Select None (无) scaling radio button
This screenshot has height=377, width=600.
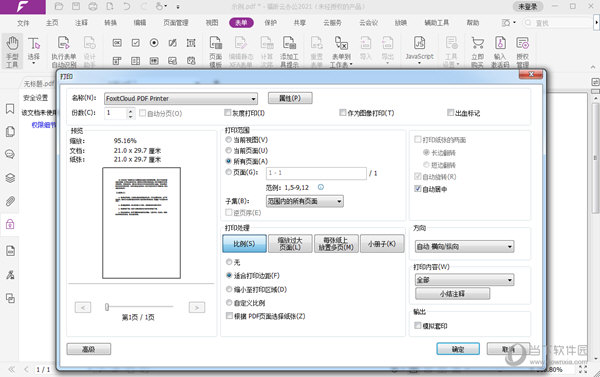[229, 262]
